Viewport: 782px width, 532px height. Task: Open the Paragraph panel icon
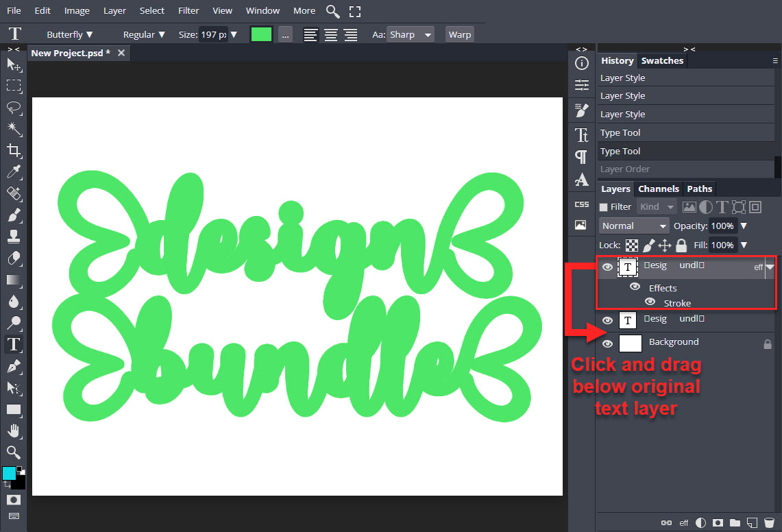[581, 157]
